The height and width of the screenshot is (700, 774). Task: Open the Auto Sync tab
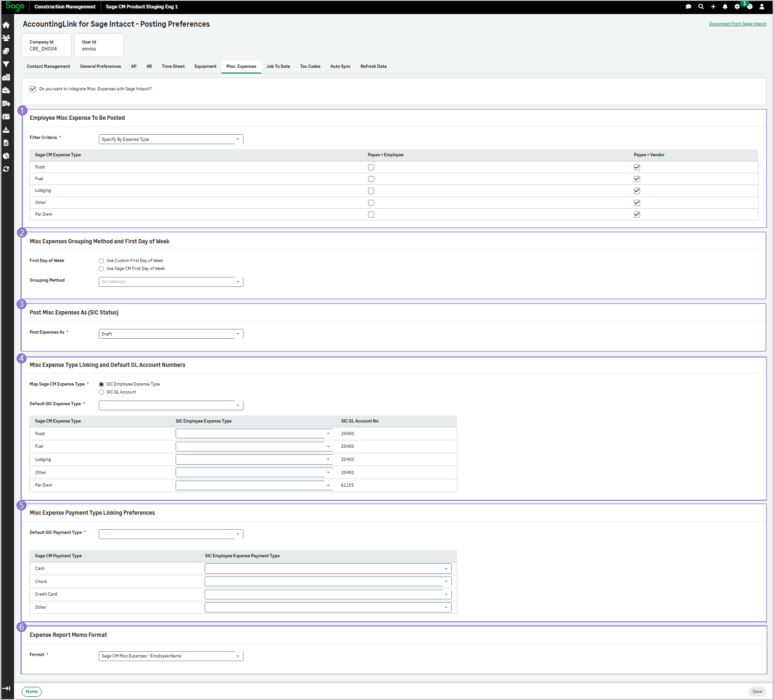click(x=340, y=66)
